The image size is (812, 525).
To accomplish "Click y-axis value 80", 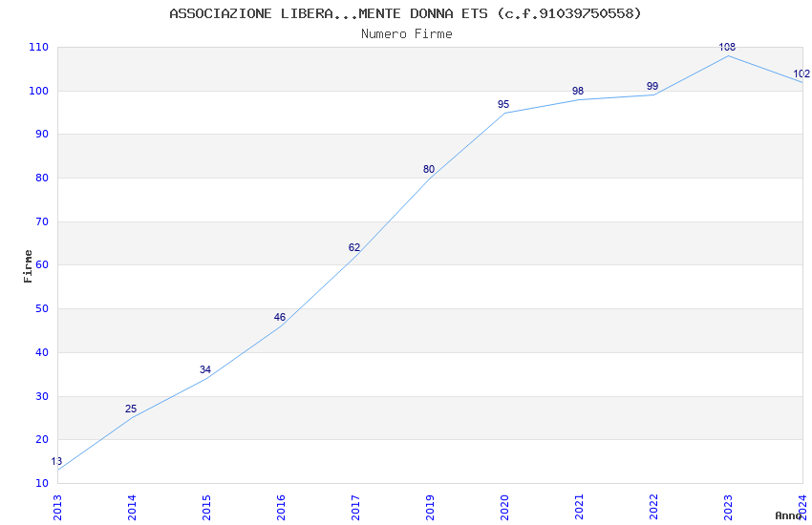I will (42, 178).
